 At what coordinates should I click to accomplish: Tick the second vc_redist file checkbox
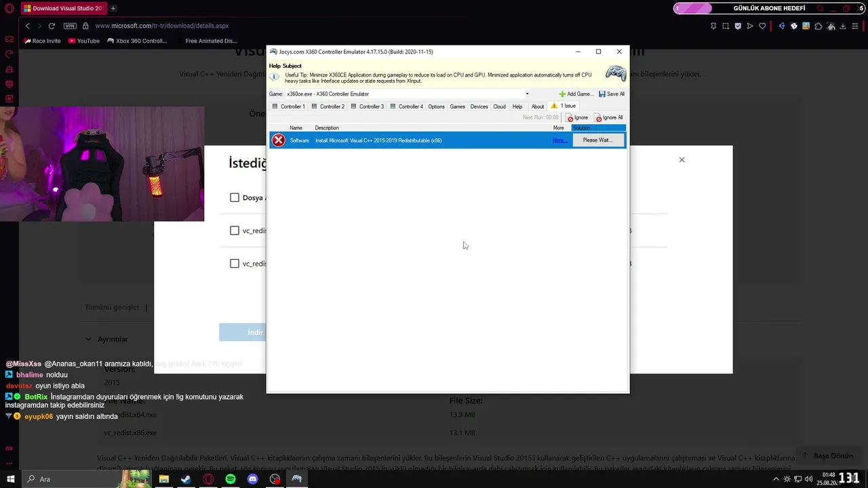[235, 264]
